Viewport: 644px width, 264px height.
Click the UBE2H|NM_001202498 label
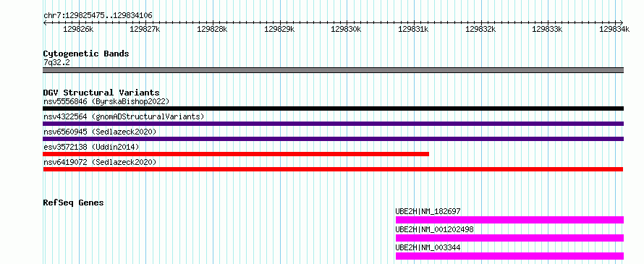(x=435, y=229)
